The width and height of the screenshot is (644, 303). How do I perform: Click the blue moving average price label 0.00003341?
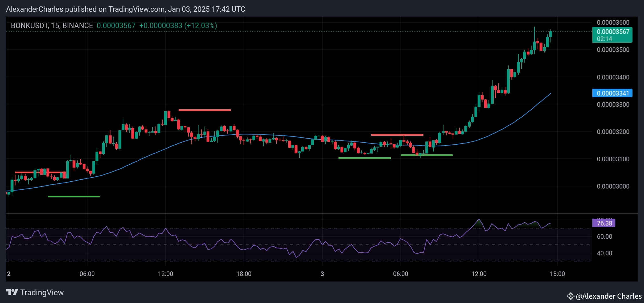pyautogui.click(x=612, y=93)
